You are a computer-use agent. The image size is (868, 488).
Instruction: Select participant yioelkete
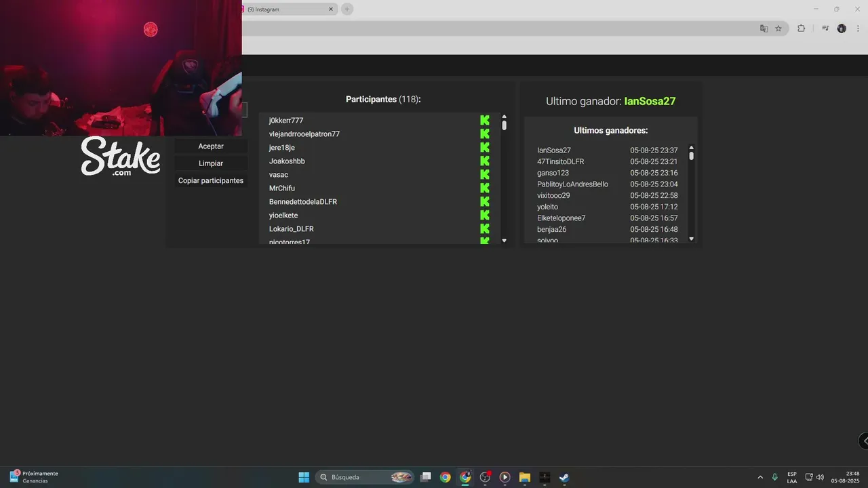click(283, 216)
